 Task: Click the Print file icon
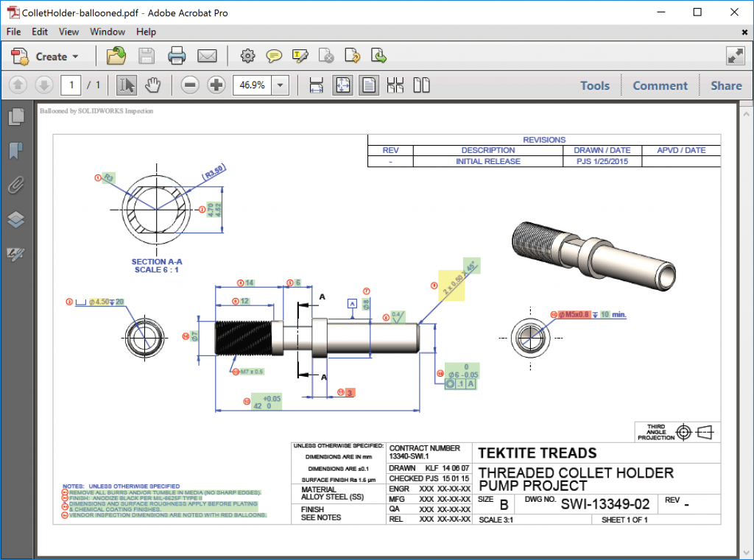(177, 56)
